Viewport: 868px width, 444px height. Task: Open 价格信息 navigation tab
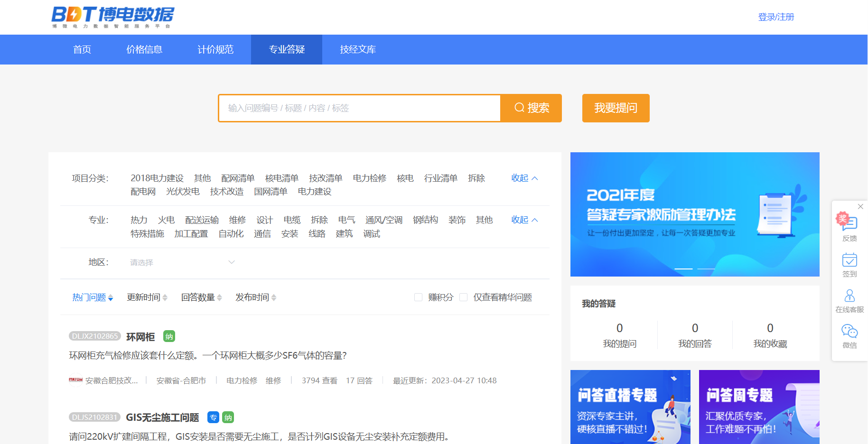pyautogui.click(x=144, y=49)
